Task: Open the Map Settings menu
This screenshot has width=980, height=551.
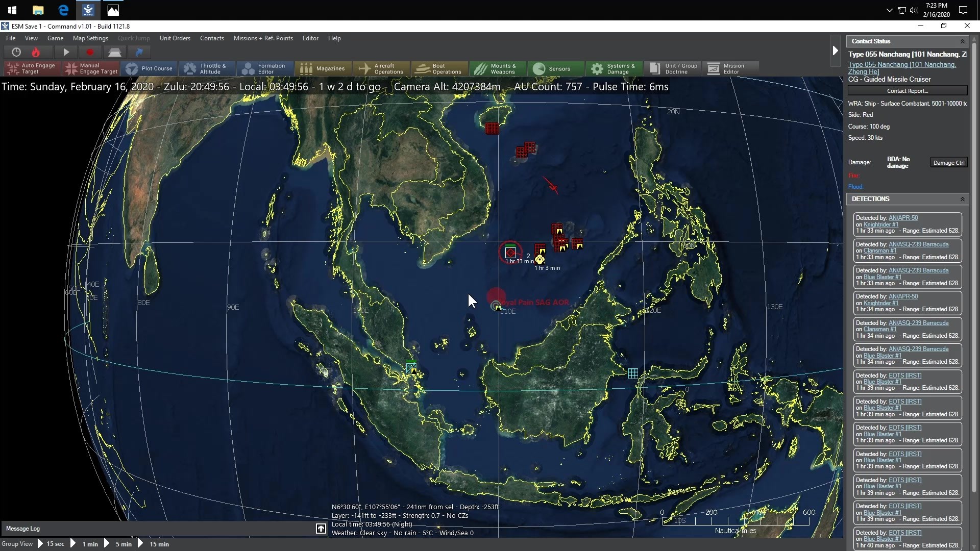Action: tap(90, 38)
